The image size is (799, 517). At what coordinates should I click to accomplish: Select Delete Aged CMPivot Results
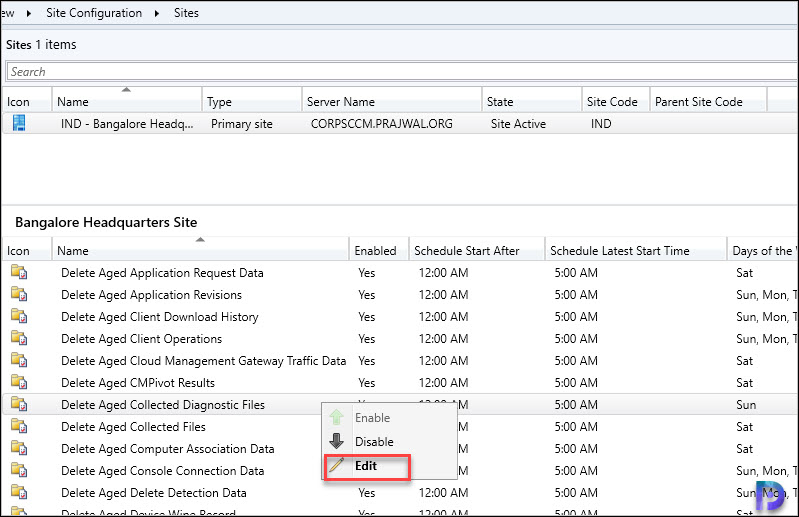(x=138, y=383)
